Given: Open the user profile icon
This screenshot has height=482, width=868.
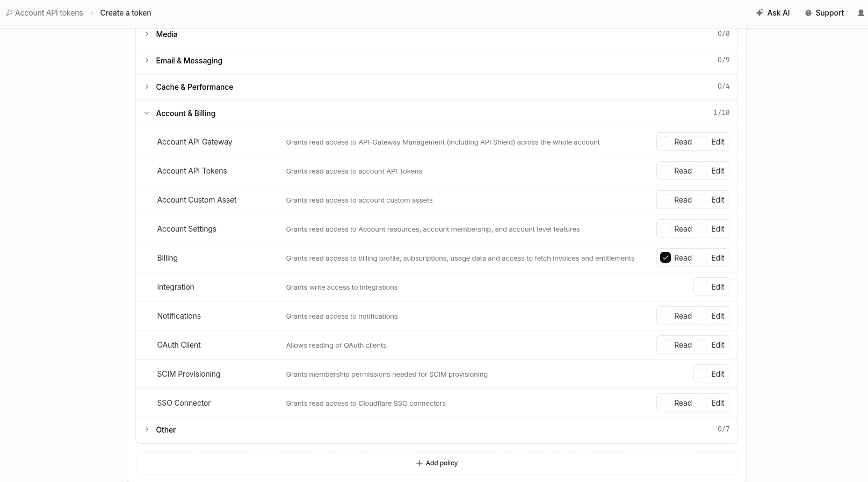Looking at the screenshot, I should (861, 13).
